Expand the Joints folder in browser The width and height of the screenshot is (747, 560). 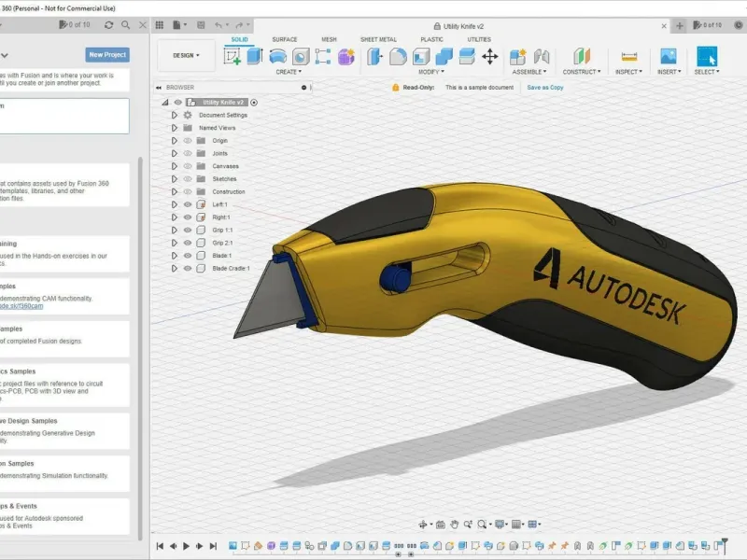pos(174,153)
